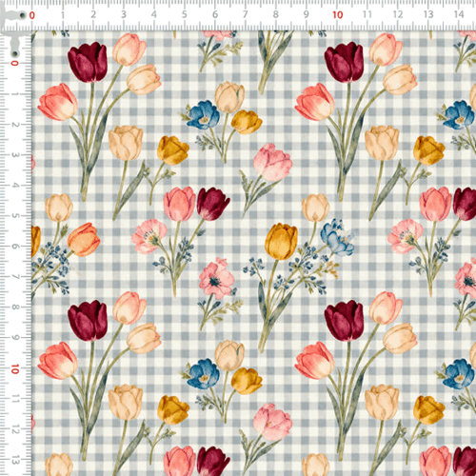Click number 13 on the vertical ruler

[x=15, y=460]
